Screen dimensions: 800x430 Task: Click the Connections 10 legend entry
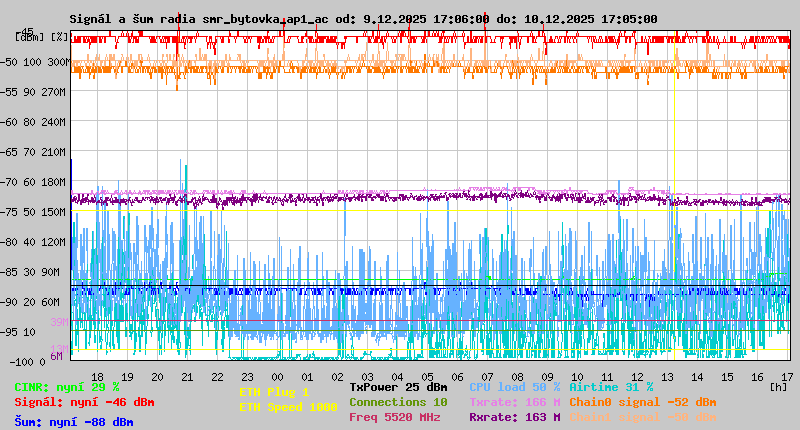point(398,402)
